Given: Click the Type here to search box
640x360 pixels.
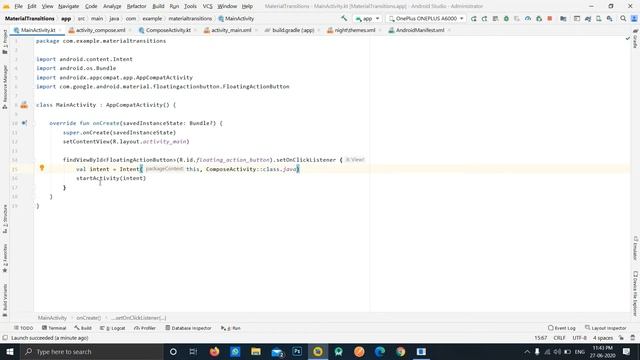Looking at the screenshot, I should point(91,351).
